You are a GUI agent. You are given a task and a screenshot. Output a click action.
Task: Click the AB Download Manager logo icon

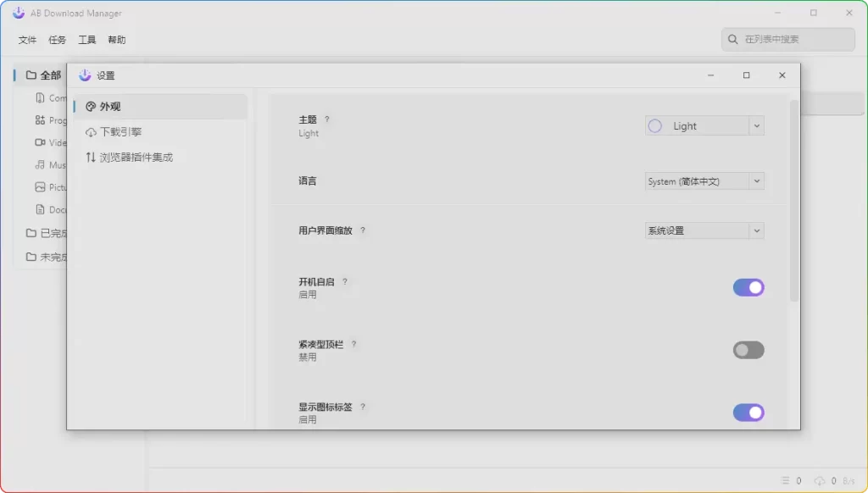(x=19, y=13)
